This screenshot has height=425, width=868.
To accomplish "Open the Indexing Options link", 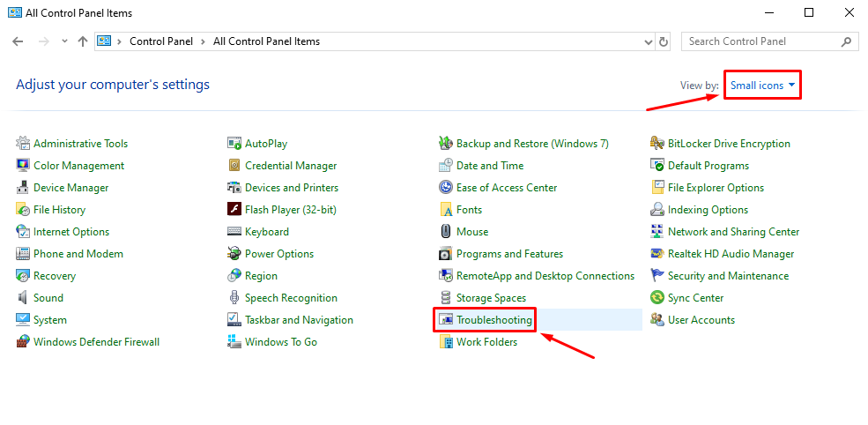I will coord(708,210).
